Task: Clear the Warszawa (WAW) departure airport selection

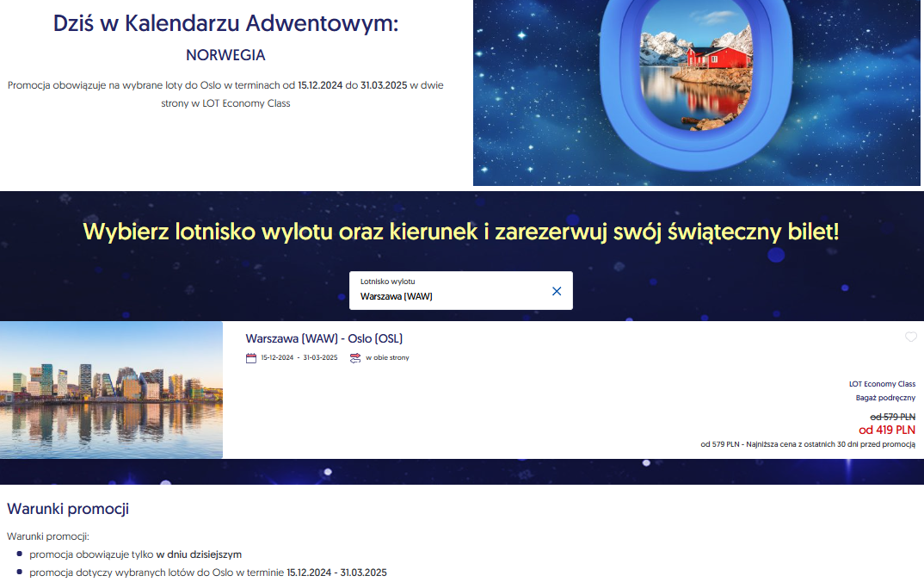Action: click(x=557, y=291)
